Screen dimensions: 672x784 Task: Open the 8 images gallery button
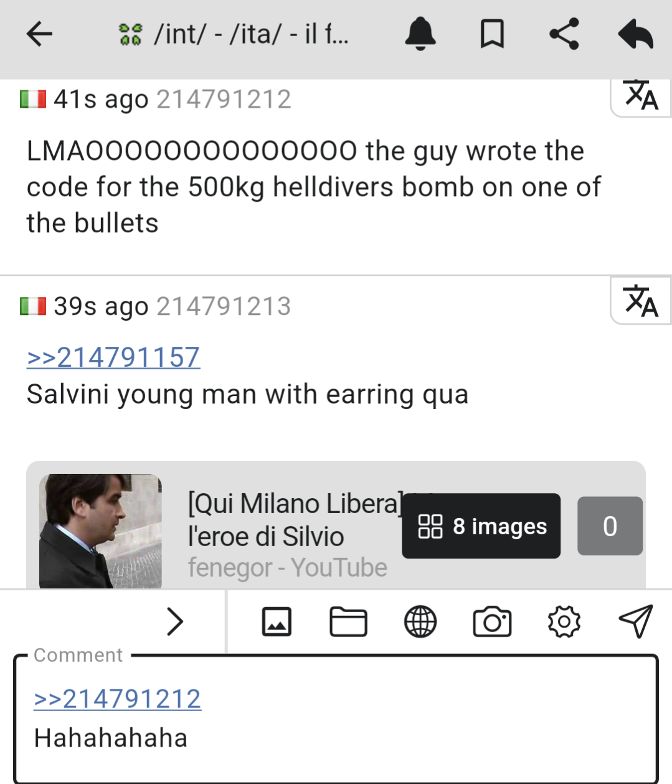(x=481, y=526)
